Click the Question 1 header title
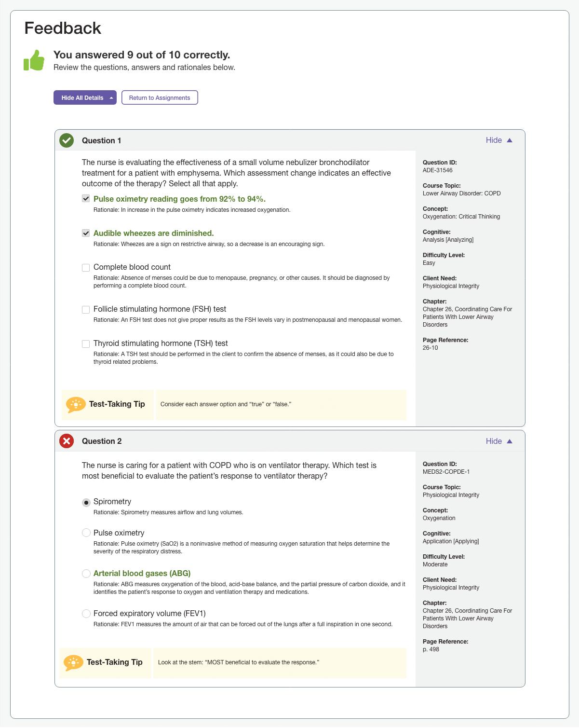This screenshot has width=579, height=728. [x=102, y=140]
